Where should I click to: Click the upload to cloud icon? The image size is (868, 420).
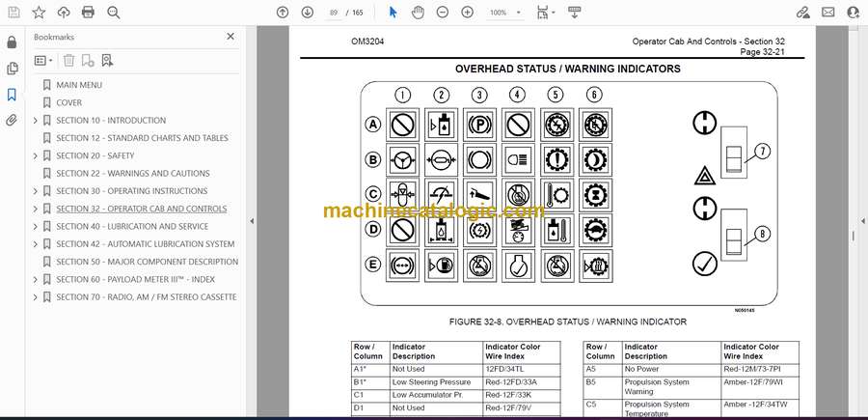tap(64, 13)
